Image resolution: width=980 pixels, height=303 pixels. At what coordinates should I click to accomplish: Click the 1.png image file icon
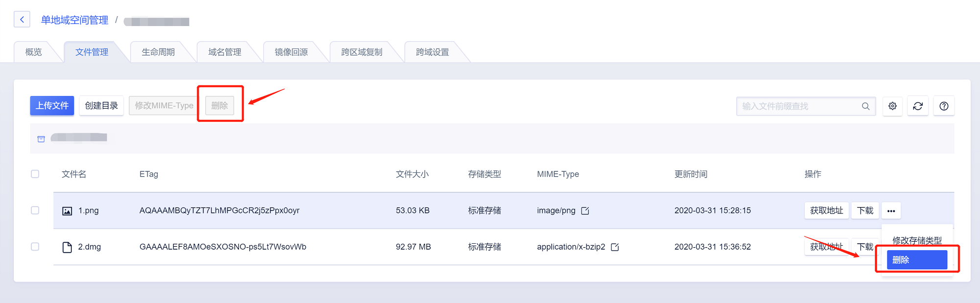click(67, 211)
